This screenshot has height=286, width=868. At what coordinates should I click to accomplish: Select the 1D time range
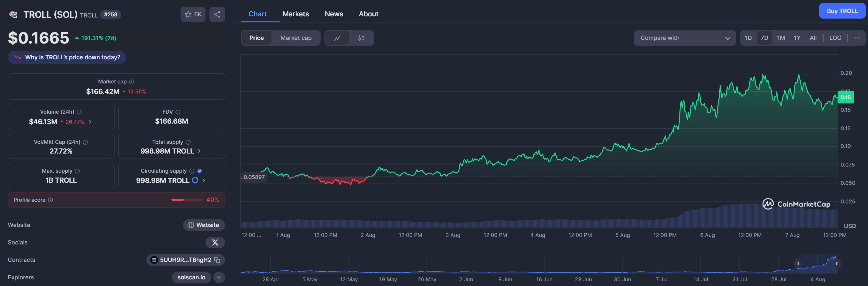[748, 38]
